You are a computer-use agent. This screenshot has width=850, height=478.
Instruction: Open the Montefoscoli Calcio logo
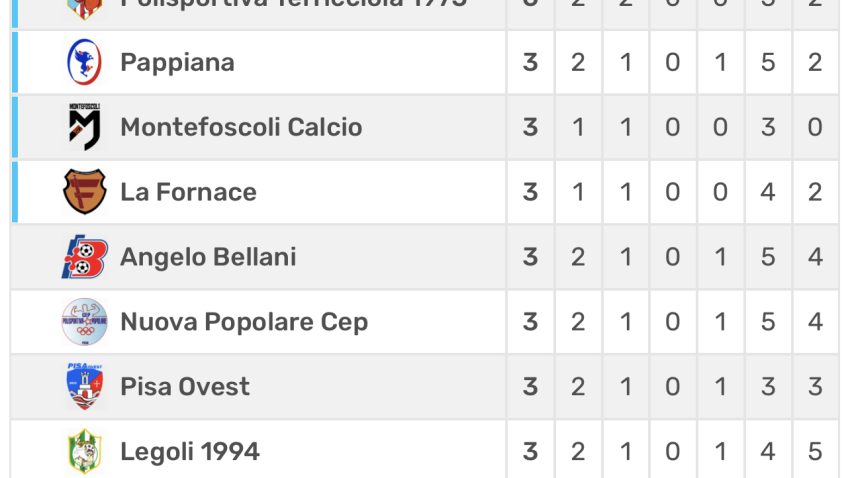pos(85,127)
